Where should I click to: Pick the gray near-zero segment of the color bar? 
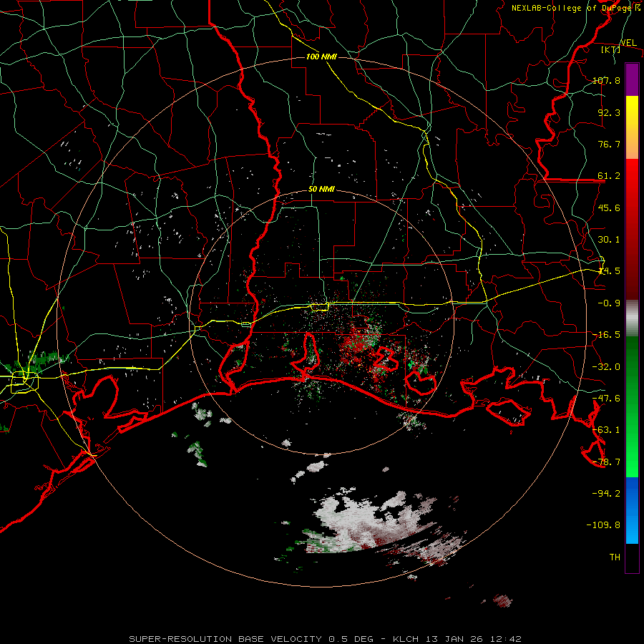pos(632,318)
